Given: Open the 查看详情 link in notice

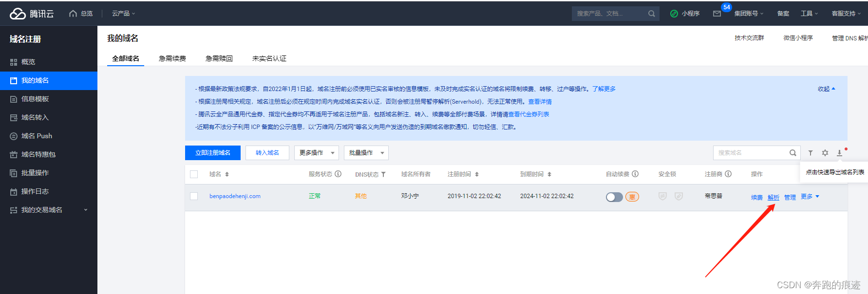Looking at the screenshot, I should [540, 102].
